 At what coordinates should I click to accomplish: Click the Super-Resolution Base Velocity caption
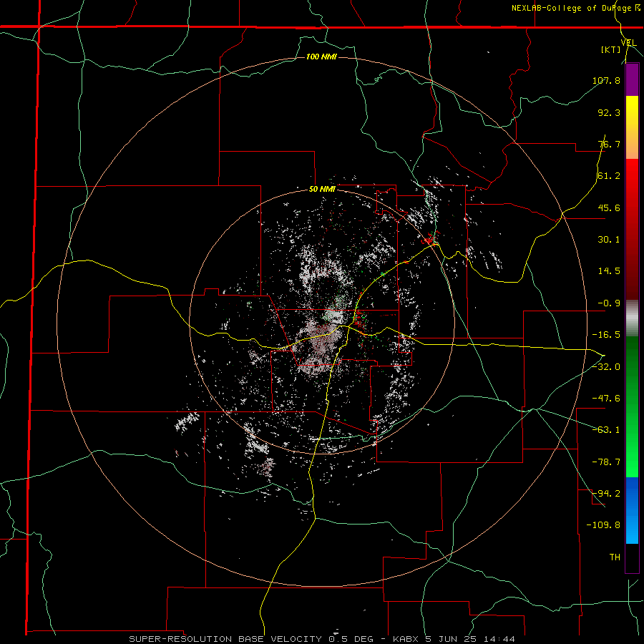click(x=322, y=639)
